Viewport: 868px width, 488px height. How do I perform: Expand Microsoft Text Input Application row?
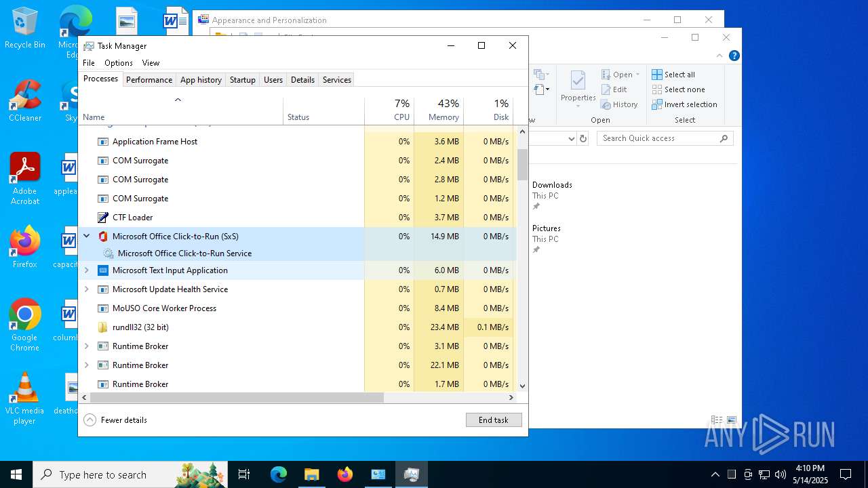point(86,270)
